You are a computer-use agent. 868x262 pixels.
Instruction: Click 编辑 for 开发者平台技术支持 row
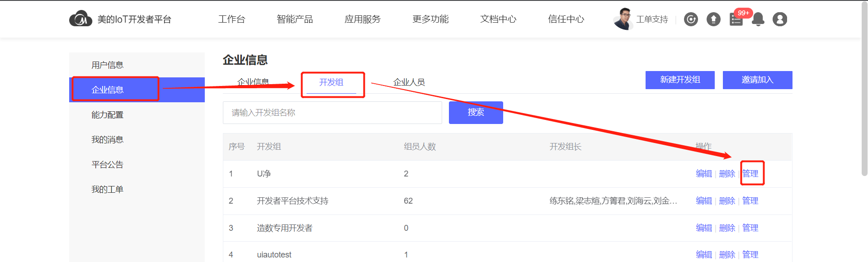tap(704, 201)
